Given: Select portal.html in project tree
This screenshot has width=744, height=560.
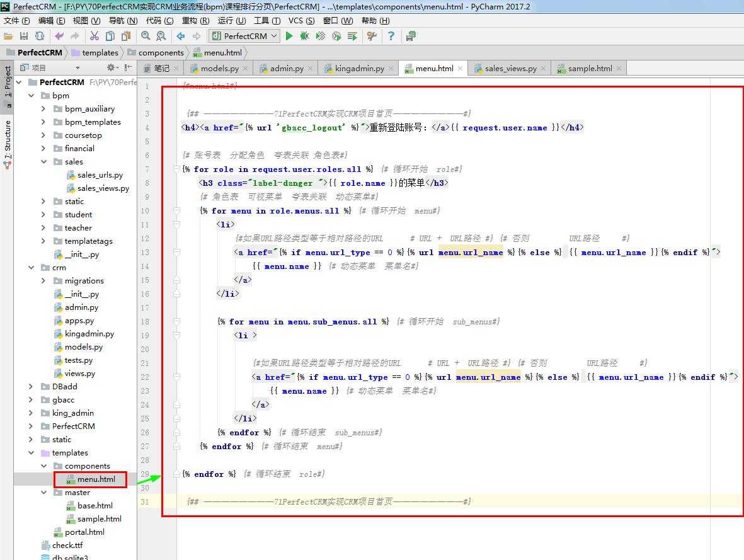Looking at the screenshot, I should point(84,532).
